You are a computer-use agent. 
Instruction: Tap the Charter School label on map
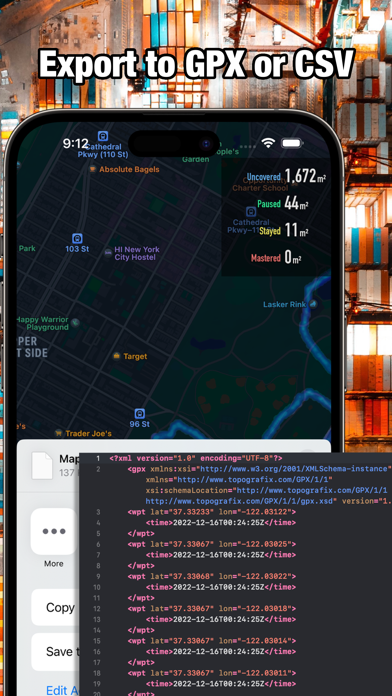[x=260, y=187]
